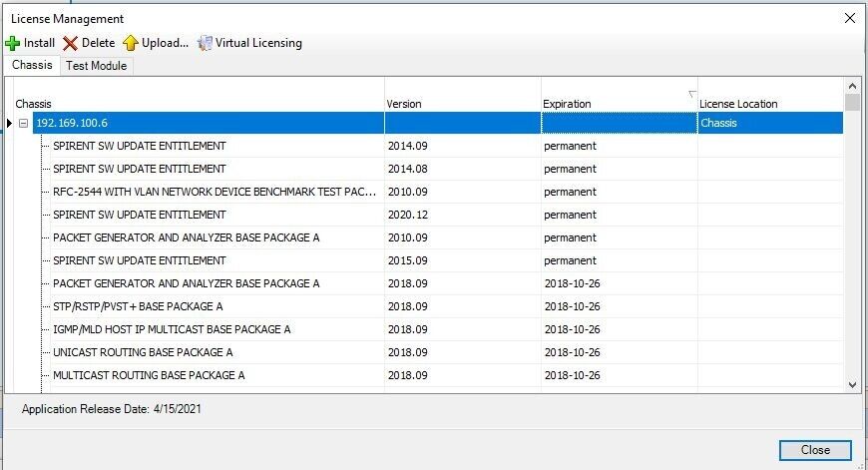
Task: Click the green plus Install icon
Action: pyautogui.click(x=13, y=43)
